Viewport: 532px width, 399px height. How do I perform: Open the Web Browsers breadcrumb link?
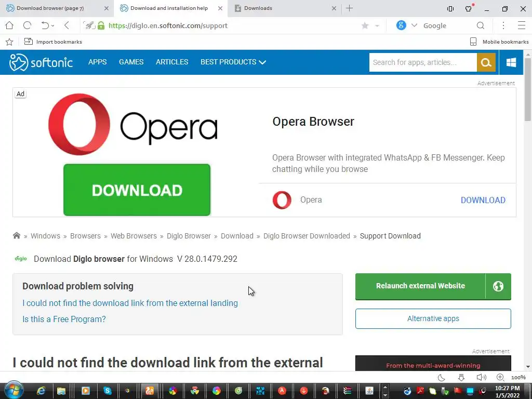[x=134, y=236]
